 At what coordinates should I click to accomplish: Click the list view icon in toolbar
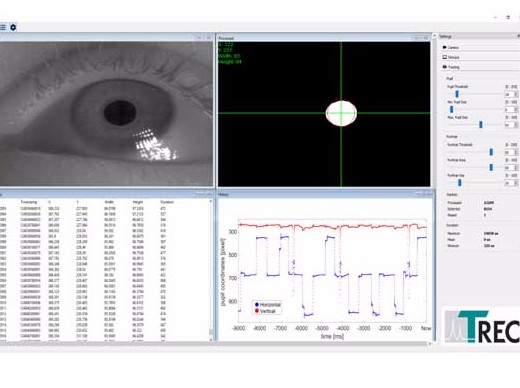click(x=3, y=27)
